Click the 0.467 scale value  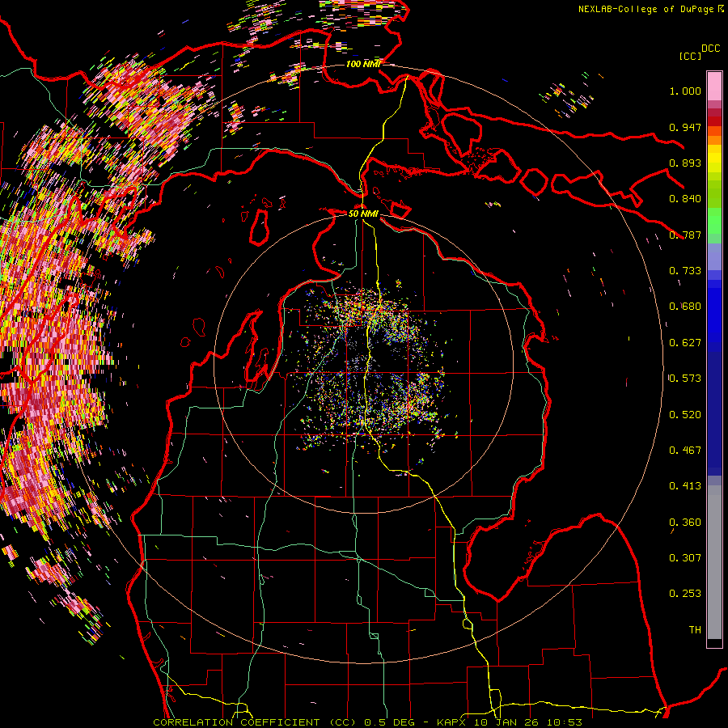[685, 451]
